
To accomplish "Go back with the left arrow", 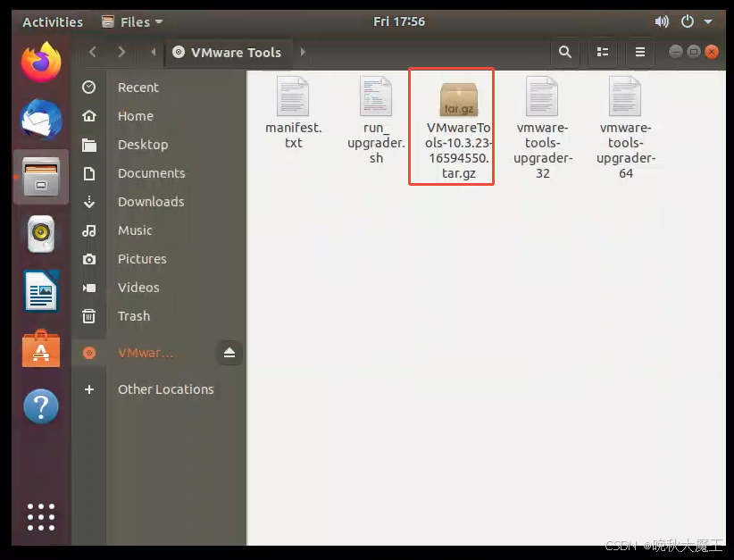I will [x=93, y=52].
